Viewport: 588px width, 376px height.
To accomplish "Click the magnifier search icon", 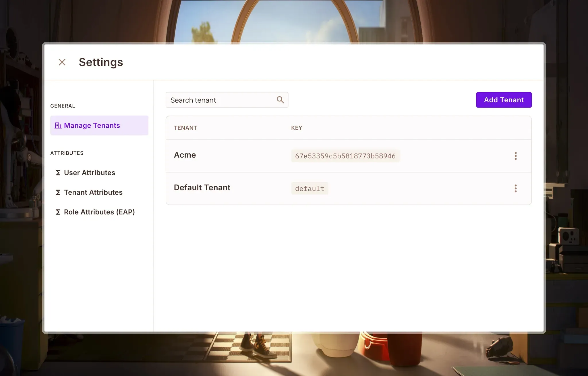I will 280,100.
